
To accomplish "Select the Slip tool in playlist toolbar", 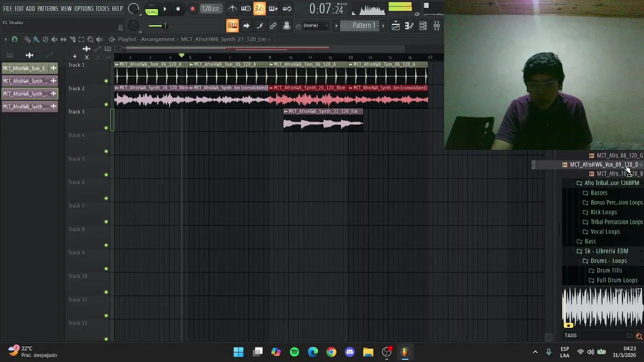I will 63,39.
